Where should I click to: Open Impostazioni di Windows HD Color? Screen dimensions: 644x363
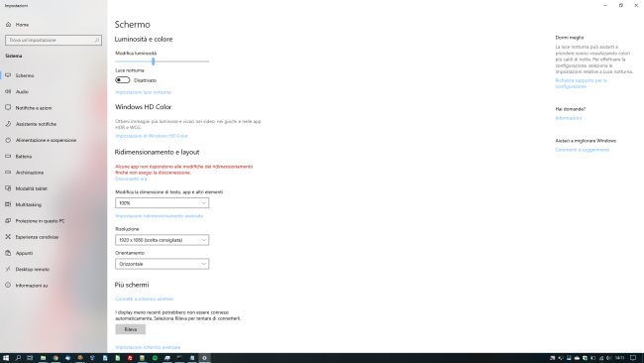(x=152, y=136)
